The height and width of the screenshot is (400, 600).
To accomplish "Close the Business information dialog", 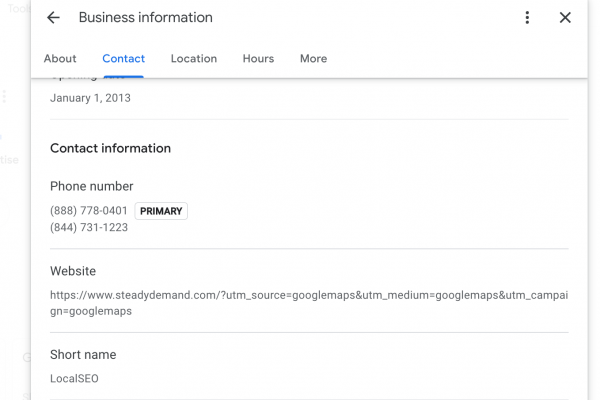I will coord(565,18).
